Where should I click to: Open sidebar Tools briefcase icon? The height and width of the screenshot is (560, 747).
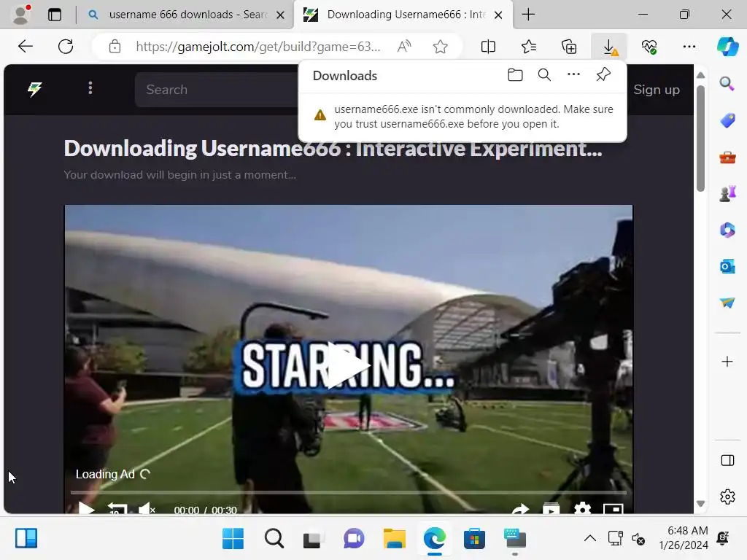727,157
